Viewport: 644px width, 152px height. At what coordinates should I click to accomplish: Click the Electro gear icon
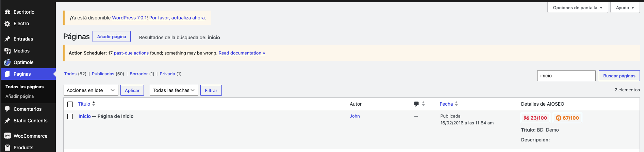click(7, 24)
